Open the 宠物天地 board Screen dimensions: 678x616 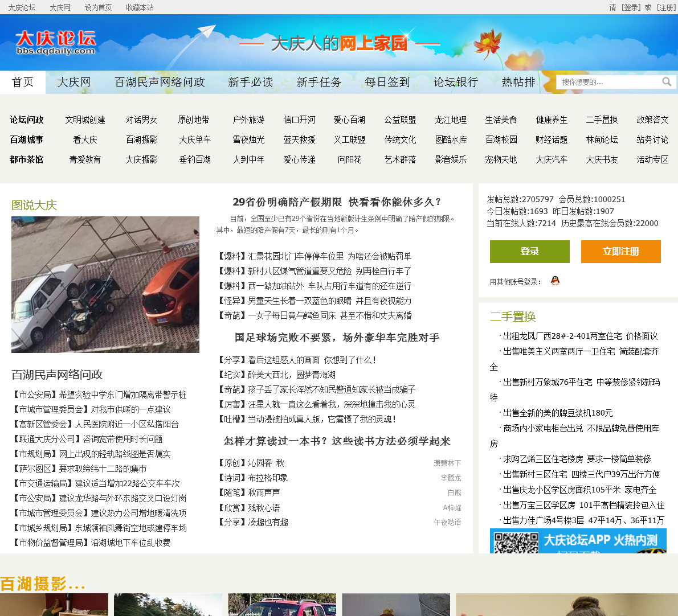tap(501, 159)
